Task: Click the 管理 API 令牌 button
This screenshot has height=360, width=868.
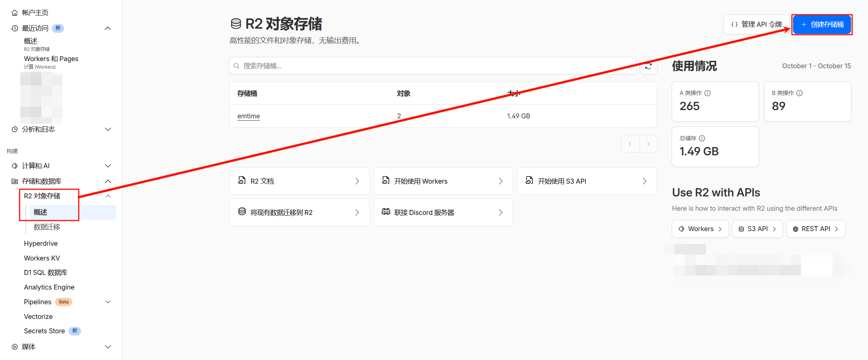Action: 756,25
